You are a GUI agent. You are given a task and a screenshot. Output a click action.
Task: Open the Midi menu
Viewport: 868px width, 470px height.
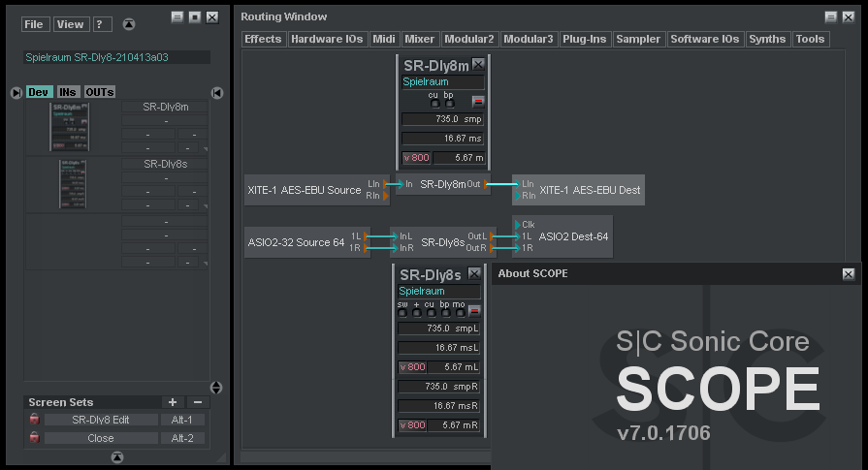384,40
